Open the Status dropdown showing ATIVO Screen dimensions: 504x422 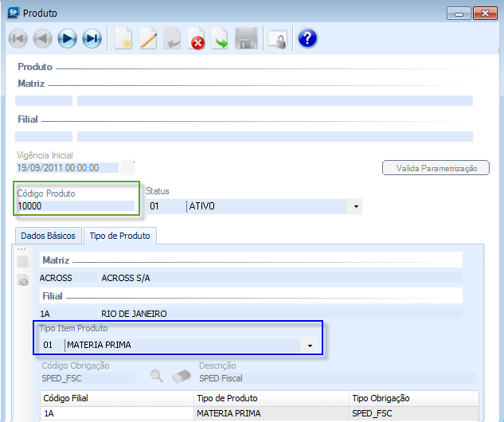tap(356, 207)
